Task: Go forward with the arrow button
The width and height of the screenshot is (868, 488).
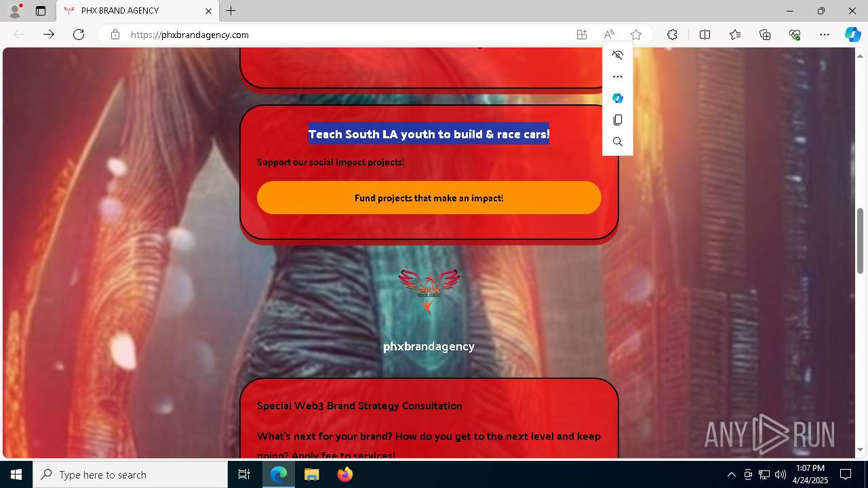Action: point(49,35)
